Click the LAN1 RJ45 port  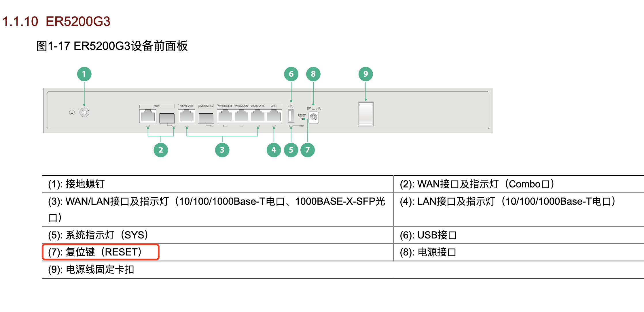pyautogui.click(x=274, y=116)
